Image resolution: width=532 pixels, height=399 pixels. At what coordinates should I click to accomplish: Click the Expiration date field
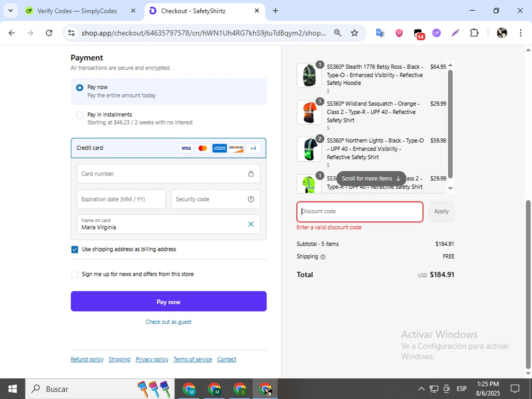pyautogui.click(x=121, y=199)
